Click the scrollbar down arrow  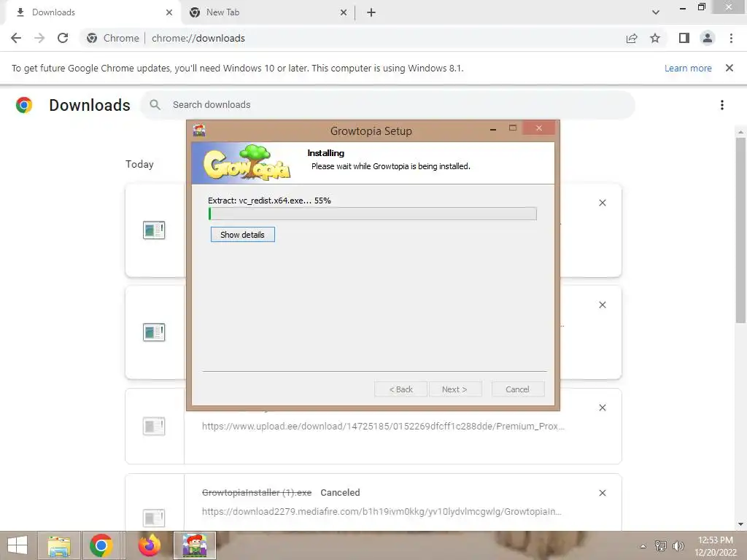(740, 524)
